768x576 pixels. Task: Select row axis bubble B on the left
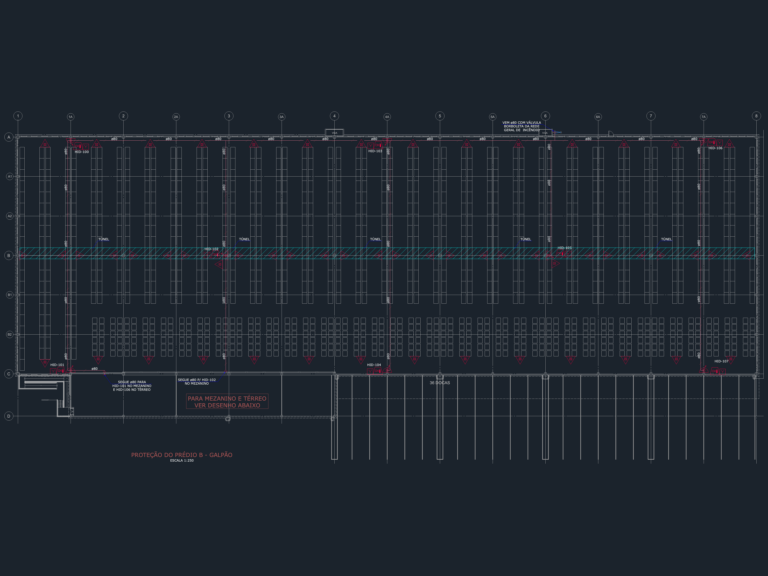point(8,256)
